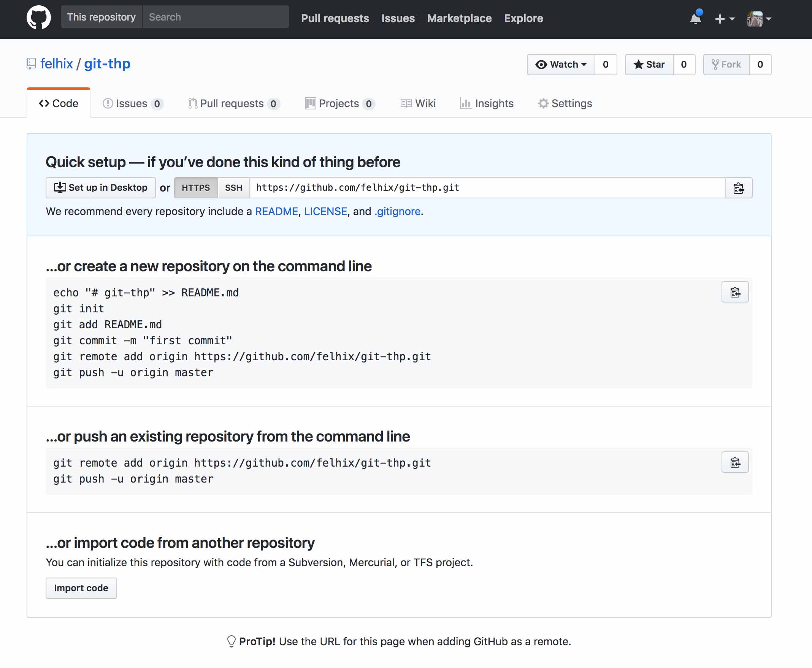This screenshot has height=668, width=812.
Task: Click the ProTip! text at bottom
Action: (x=257, y=641)
